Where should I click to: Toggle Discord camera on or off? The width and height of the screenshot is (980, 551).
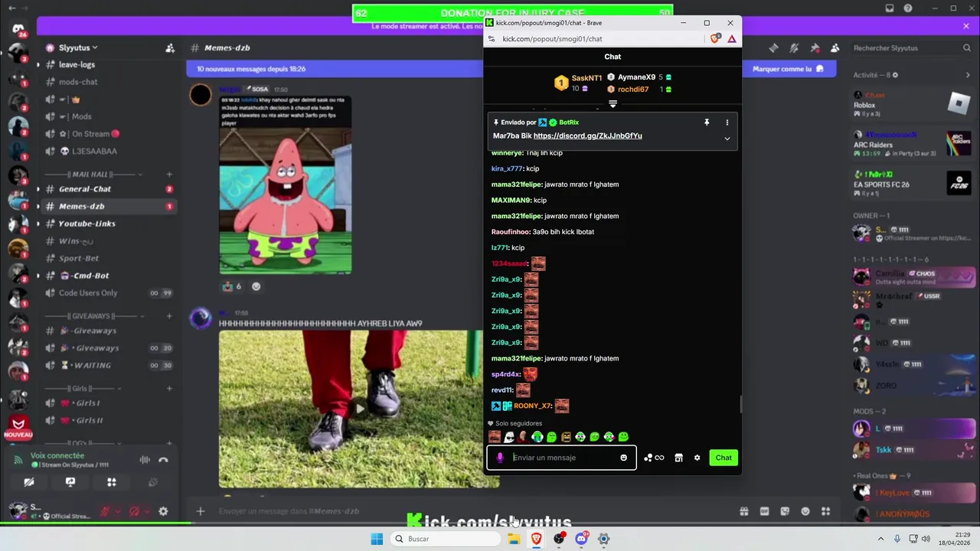(29, 482)
